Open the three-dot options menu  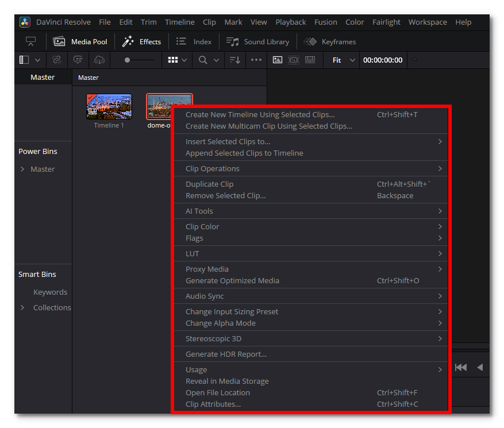[256, 60]
